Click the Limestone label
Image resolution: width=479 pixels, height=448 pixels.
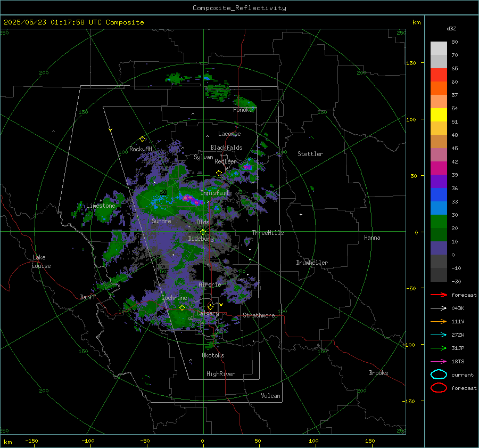(x=101, y=206)
